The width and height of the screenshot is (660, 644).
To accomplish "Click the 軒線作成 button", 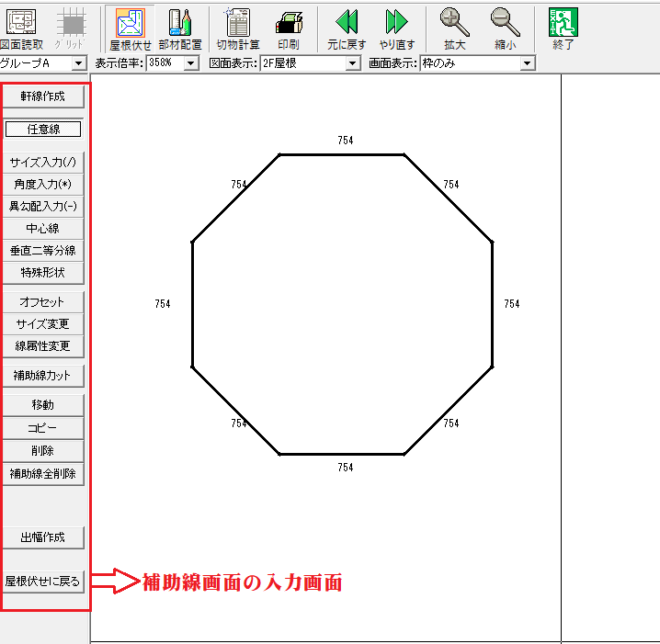I will click(x=43, y=96).
